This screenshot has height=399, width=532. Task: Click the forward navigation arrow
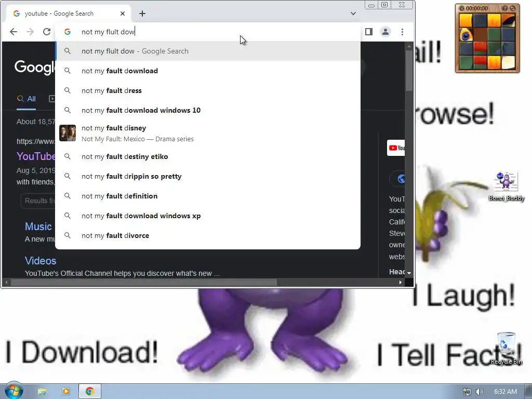point(30,32)
